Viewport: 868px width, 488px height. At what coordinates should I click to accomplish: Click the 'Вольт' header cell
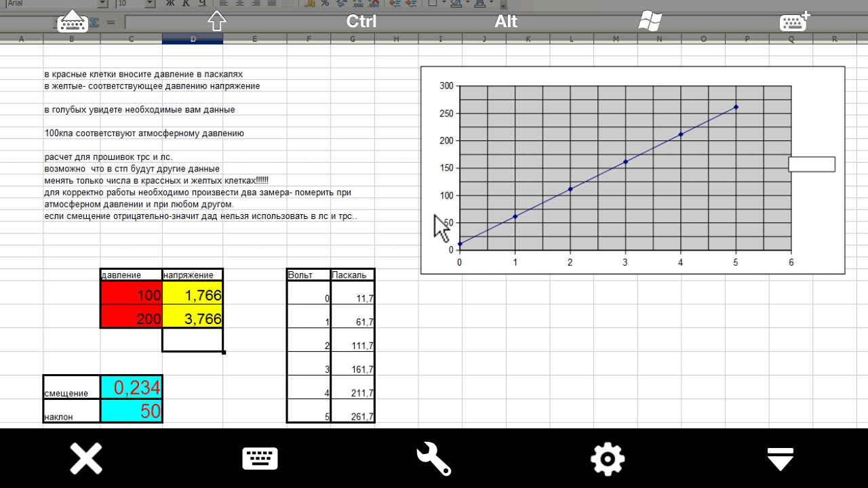pyautogui.click(x=309, y=274)
